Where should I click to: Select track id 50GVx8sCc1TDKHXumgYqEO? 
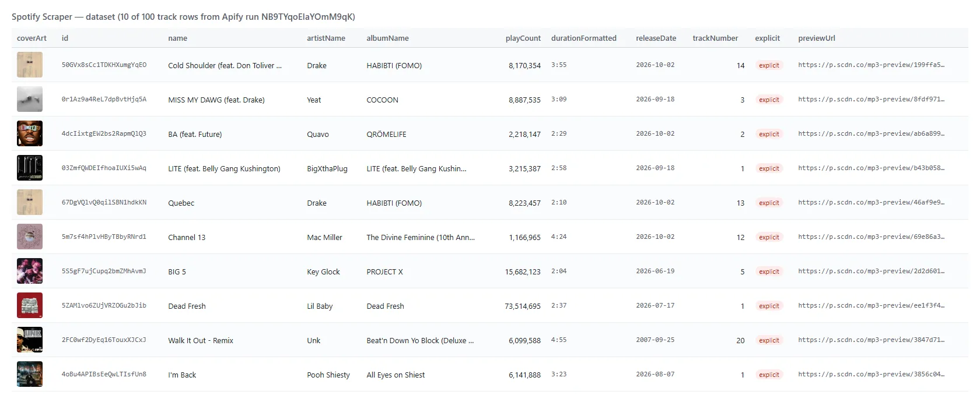point(104,65)
